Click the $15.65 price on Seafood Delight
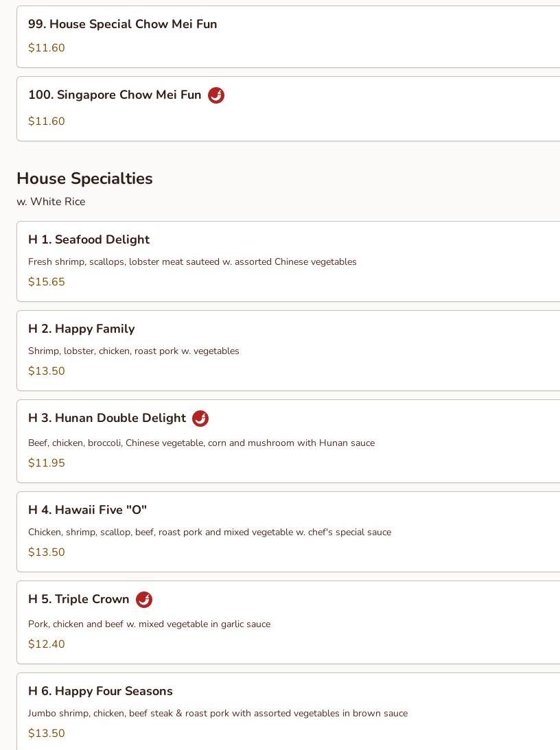 click(47, 282)
